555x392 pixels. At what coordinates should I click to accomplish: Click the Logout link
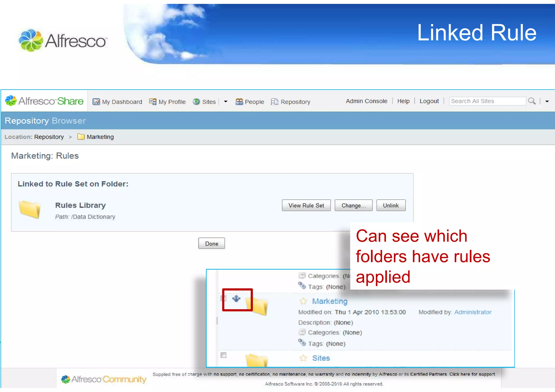pyautogui.click(x=429, y=101)
